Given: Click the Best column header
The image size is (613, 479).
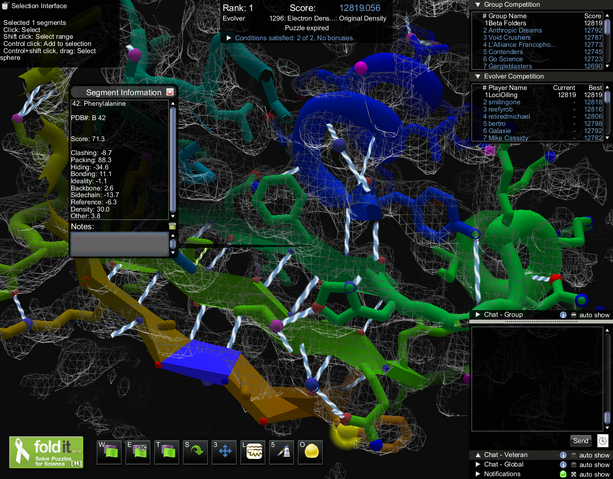Looking at the screenshot, I should (x=595, y=88).
